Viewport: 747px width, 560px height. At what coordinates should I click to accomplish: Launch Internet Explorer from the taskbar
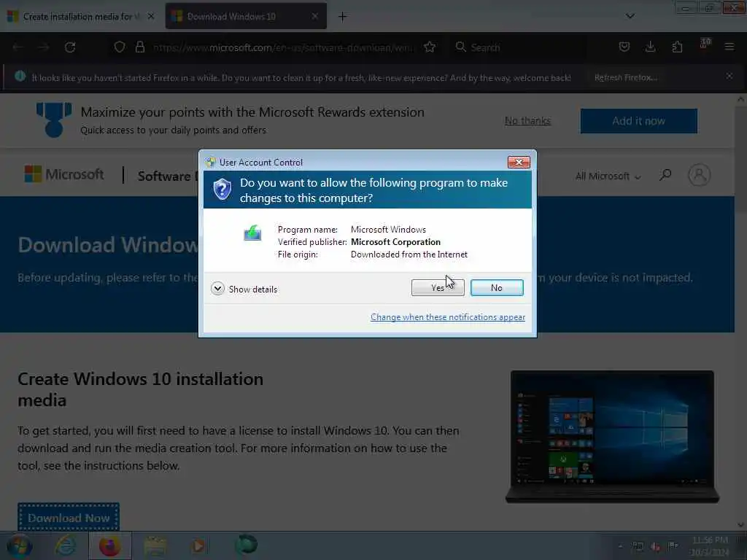click(x=66, y=545)
